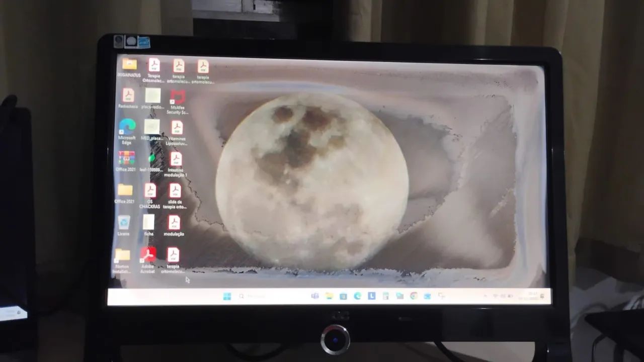Open File Explorer from the taskbar

[329, 296]
